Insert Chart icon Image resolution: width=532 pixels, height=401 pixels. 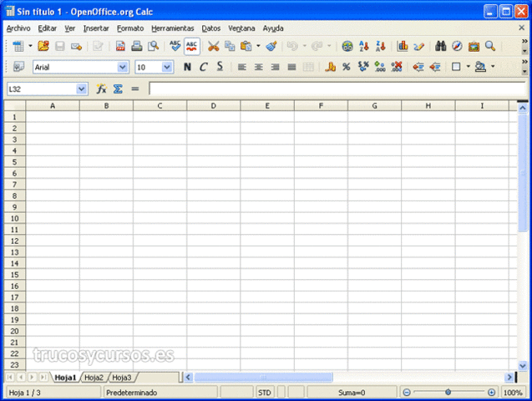click(403, 46)
